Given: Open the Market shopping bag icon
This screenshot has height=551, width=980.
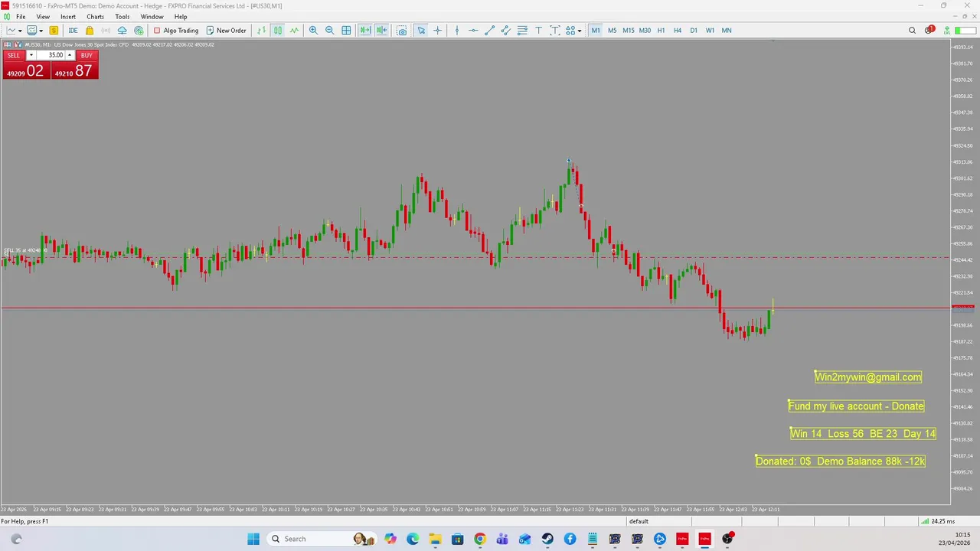Looking at the screenshot, I should [x=90, y=31].
